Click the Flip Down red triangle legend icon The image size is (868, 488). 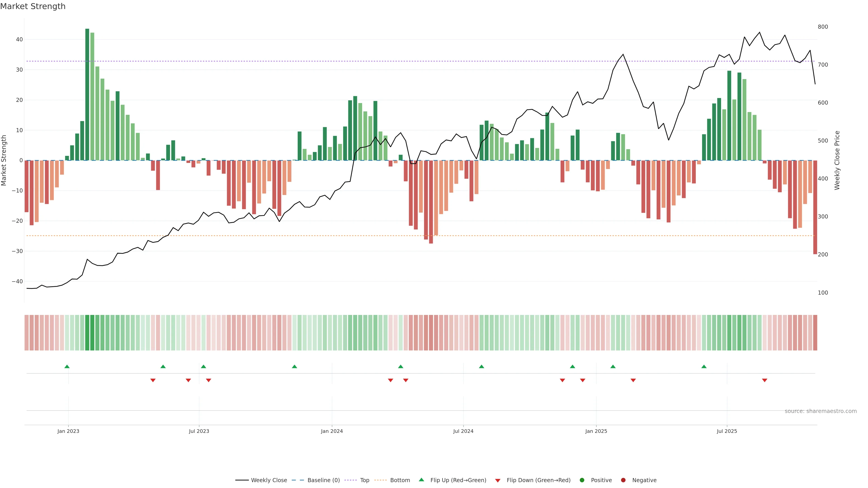(498, 480)
